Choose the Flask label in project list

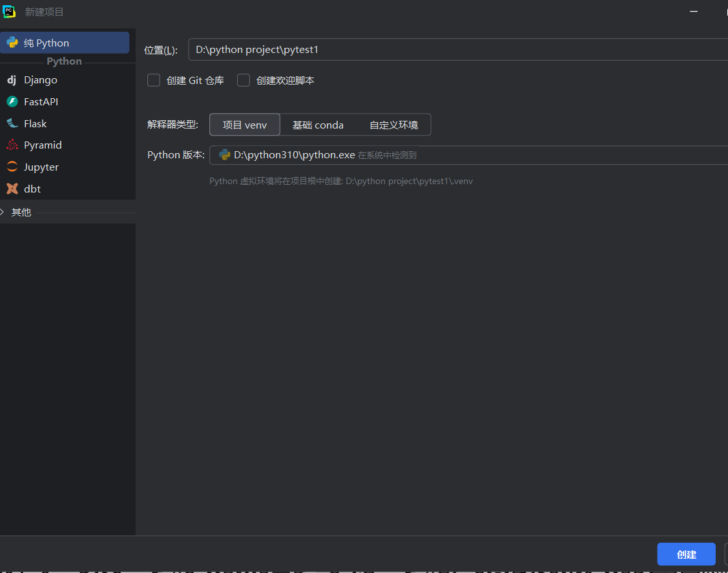pos(36,123)
